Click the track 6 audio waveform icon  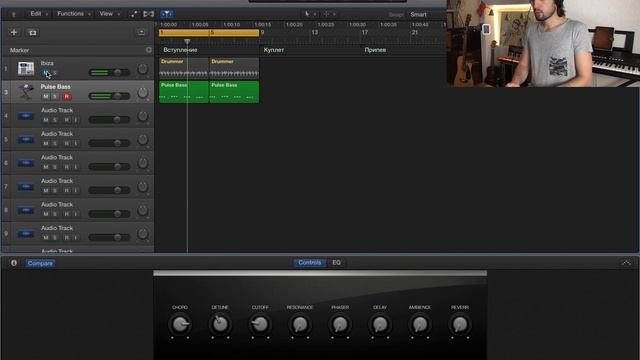[26, 163]
